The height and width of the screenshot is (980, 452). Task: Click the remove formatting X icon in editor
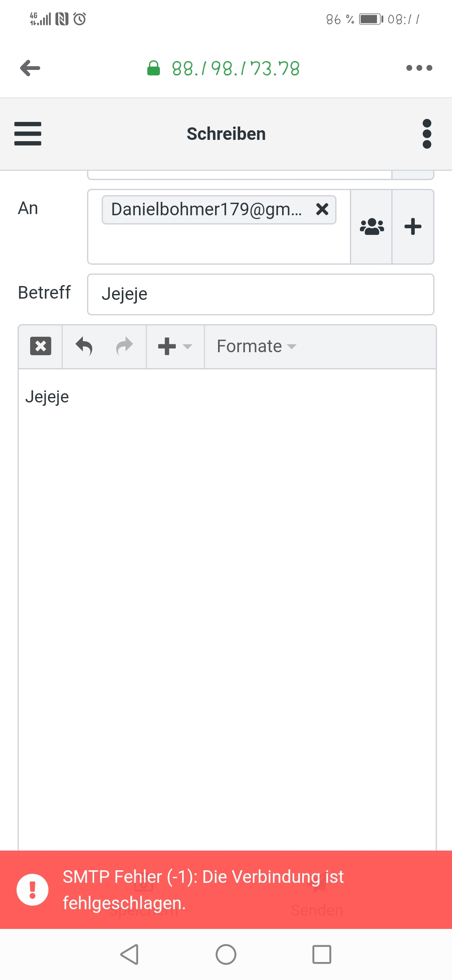(x=41, y=346)
